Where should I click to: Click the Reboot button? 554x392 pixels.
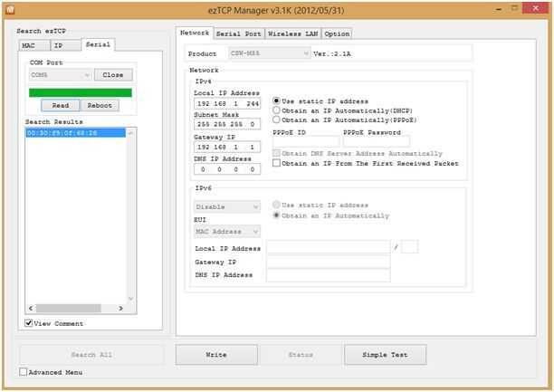[100, 105]
